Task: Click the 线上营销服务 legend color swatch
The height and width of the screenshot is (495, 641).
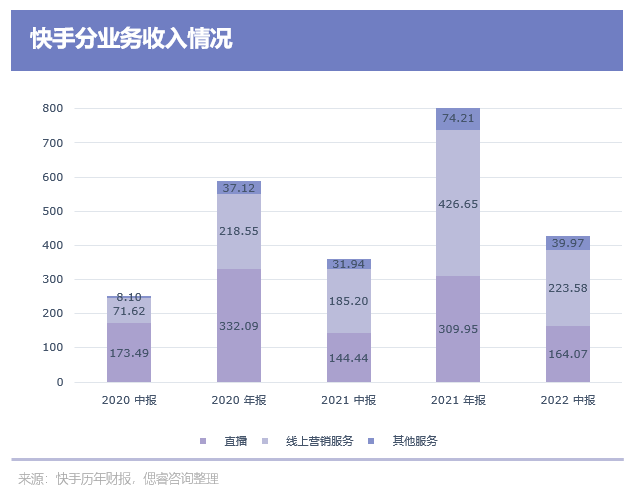Action: [x=265, y=441]
